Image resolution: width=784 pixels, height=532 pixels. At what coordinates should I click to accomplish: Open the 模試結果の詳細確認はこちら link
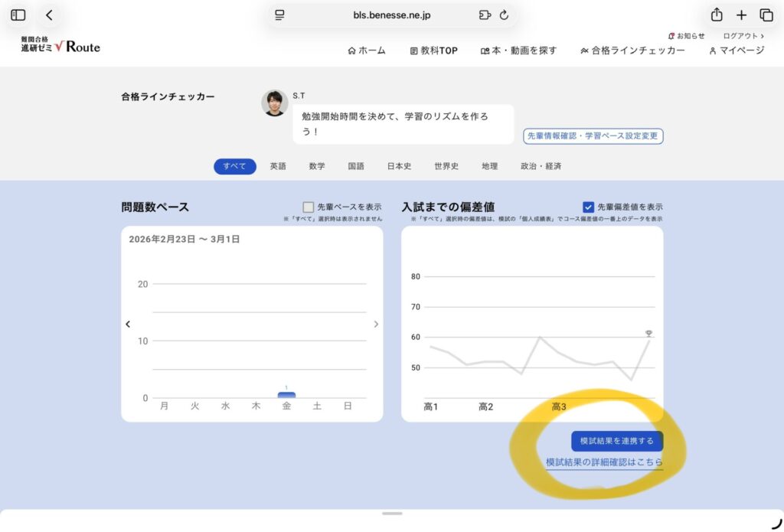(x=604, y=462)
